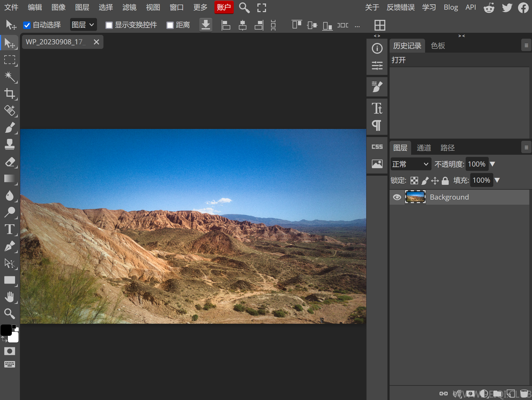Viewport: 532px width, 400px height.
Task: Toggle fullscreen mode icon
Action: tap(261, 8)
